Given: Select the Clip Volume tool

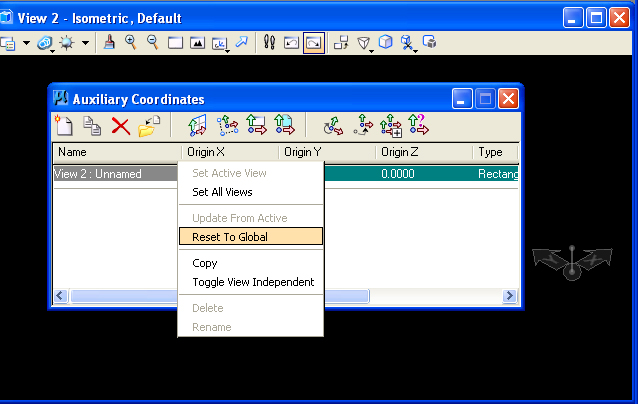Looking at the screenshot, I should click(407, 43).
